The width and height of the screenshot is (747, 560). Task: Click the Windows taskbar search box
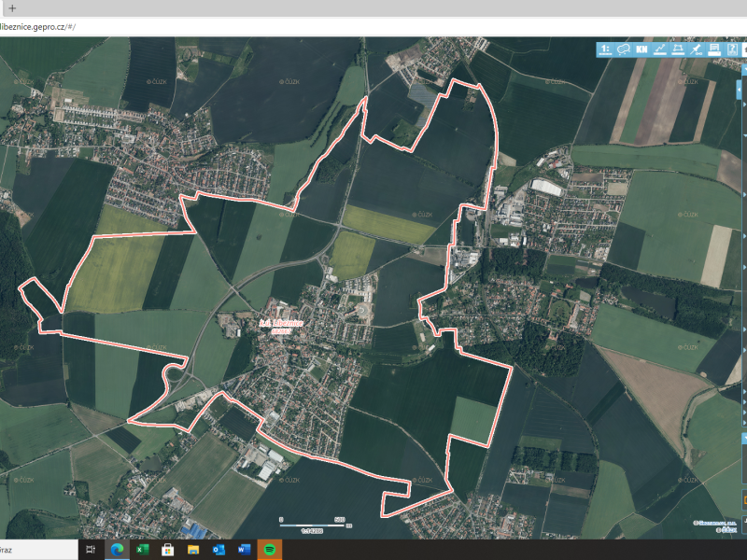pos(37,550)
